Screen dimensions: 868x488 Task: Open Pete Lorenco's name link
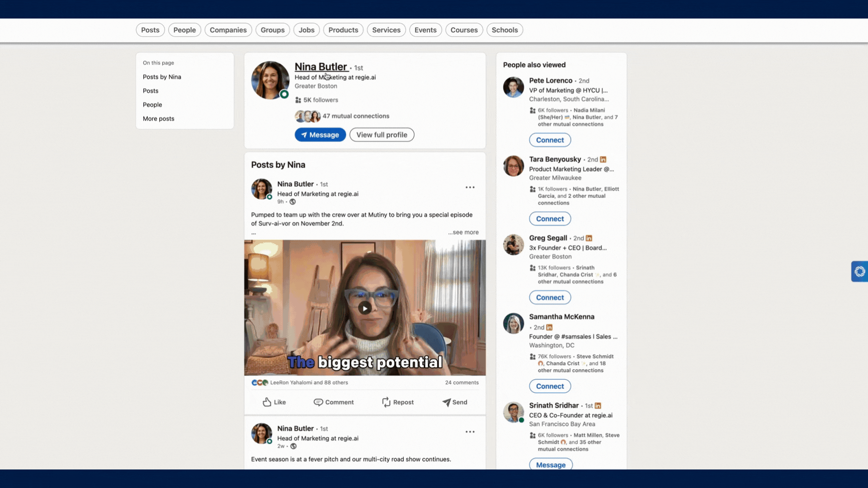coord(551,80)
